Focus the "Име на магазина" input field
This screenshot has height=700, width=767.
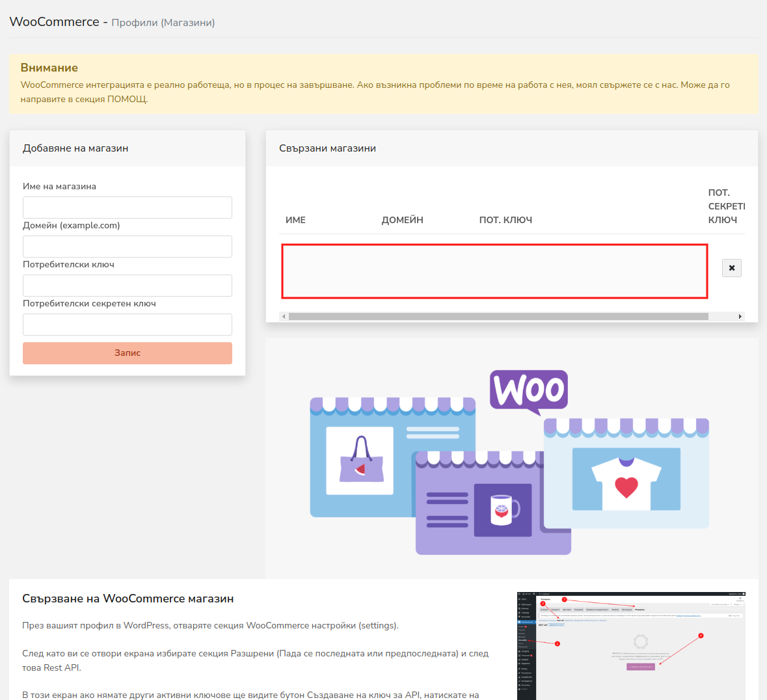tap(127, 208)
